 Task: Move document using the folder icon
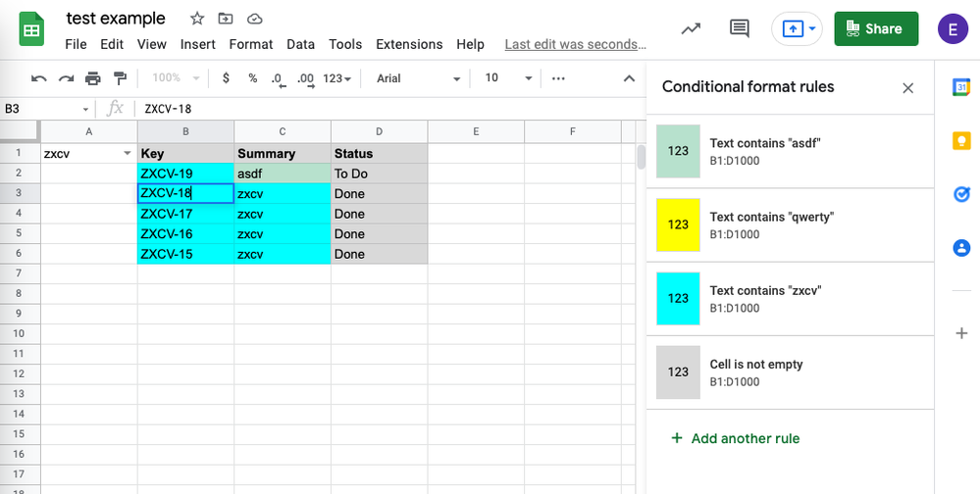pos(225,19)
